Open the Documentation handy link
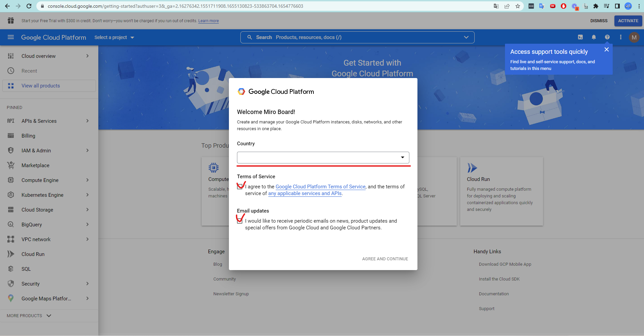The image size is (644, 336). [x=494, y=294]
